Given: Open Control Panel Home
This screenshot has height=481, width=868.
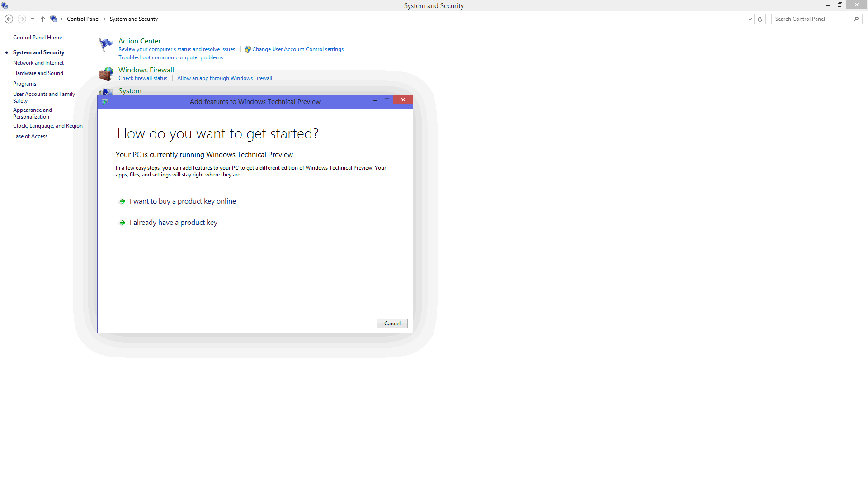Looking at the screenshot, I should tap(38, 38).
